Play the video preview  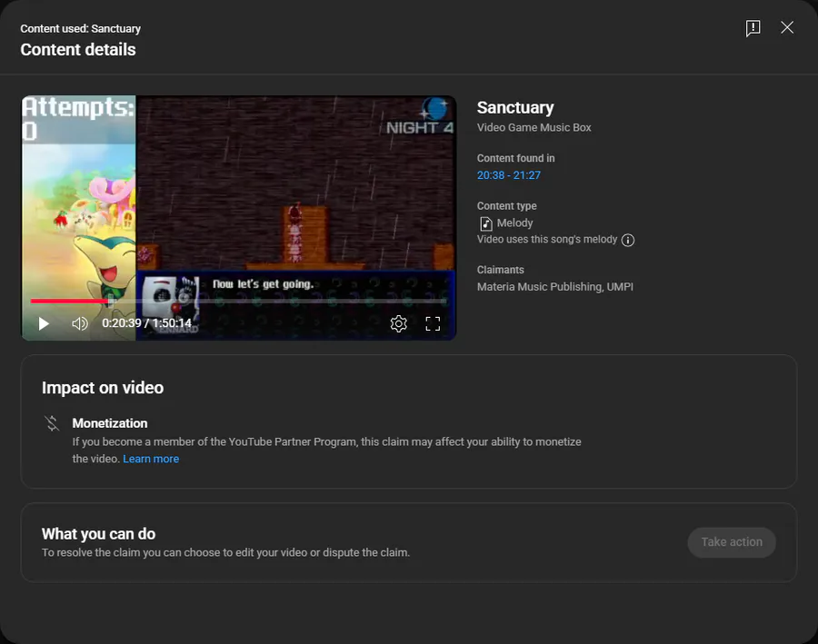[x=44, y=324]
